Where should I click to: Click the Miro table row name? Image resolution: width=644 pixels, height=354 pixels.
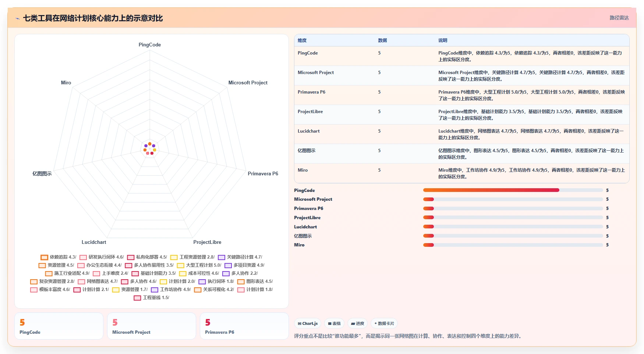(302, 170)
